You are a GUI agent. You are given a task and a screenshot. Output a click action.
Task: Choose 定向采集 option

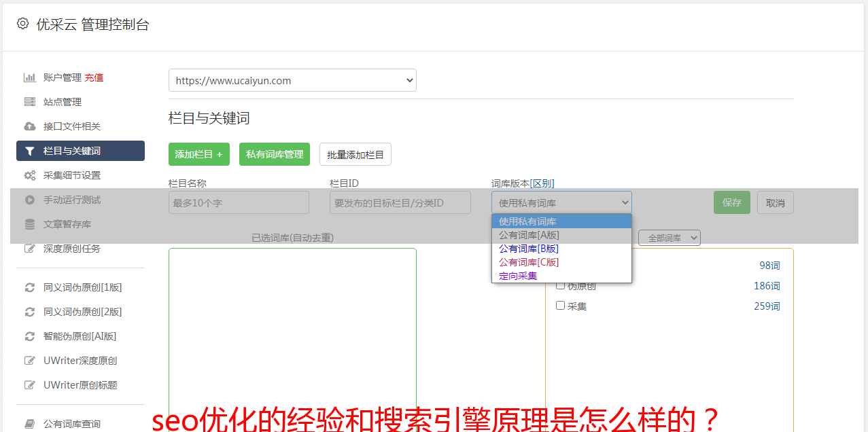[x=561, y=276]
